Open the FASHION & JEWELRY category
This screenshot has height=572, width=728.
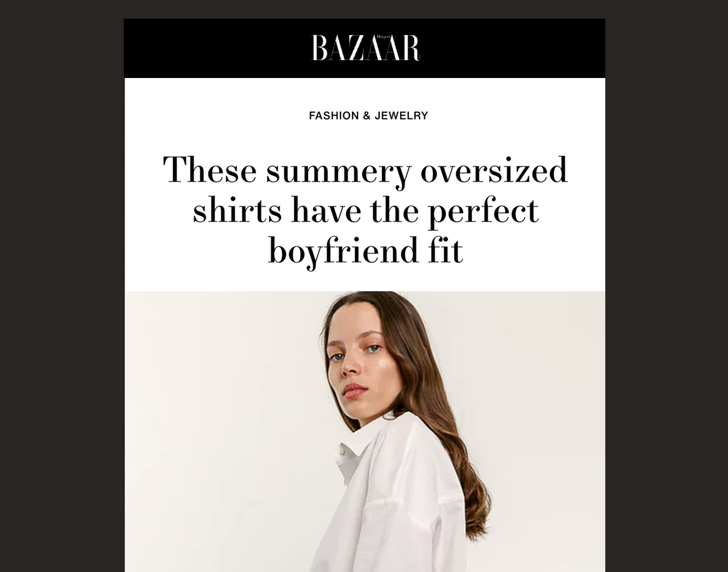(x=368, y=115)
